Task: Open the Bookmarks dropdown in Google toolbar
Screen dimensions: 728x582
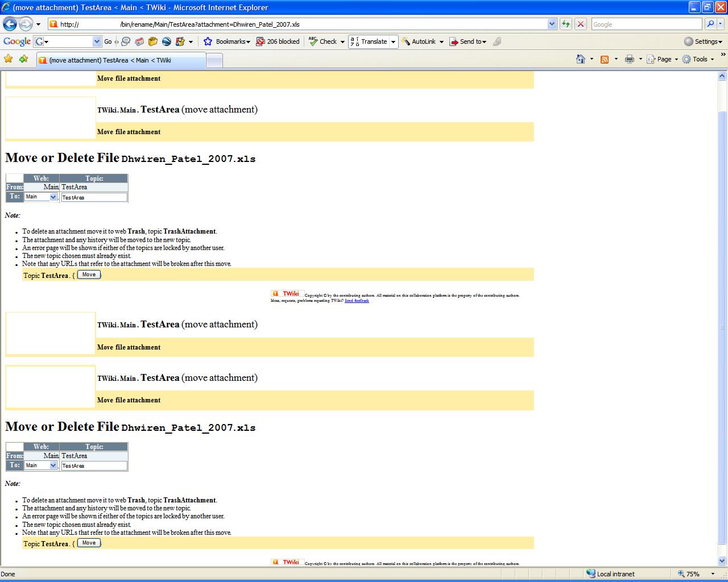Action: [x=227, y=41]
